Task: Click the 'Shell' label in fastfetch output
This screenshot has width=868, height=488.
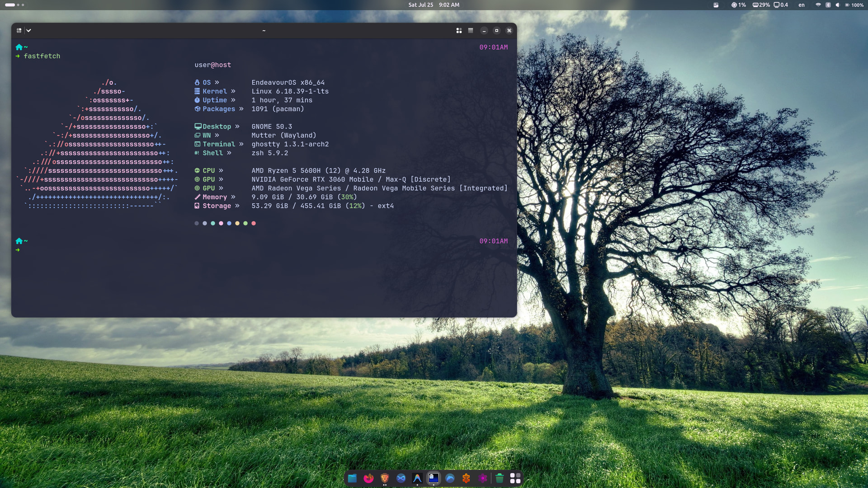Action: coord(213,153)
